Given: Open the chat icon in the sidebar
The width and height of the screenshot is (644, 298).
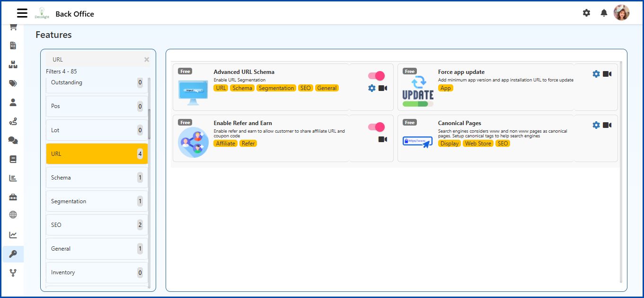Looking at the screenshot, I should pyautogui.click(x=13, y=140).
